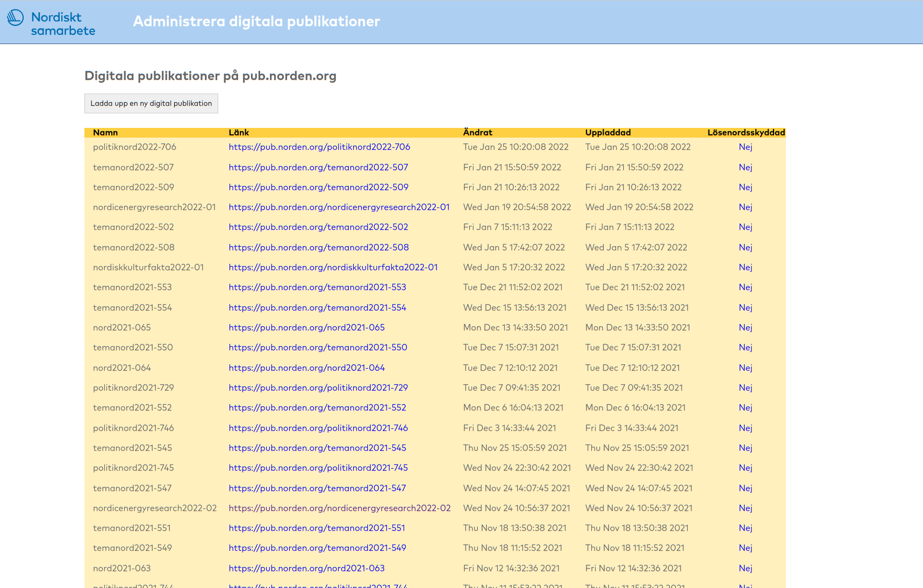Open the nordiskkulturfakta2022-01 publication link
This screenshot has height=588, width=923.
coord(333,267)
